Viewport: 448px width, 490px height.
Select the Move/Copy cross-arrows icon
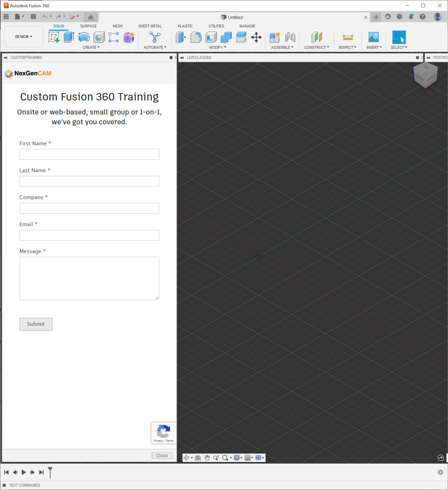(x=256, y=37)
